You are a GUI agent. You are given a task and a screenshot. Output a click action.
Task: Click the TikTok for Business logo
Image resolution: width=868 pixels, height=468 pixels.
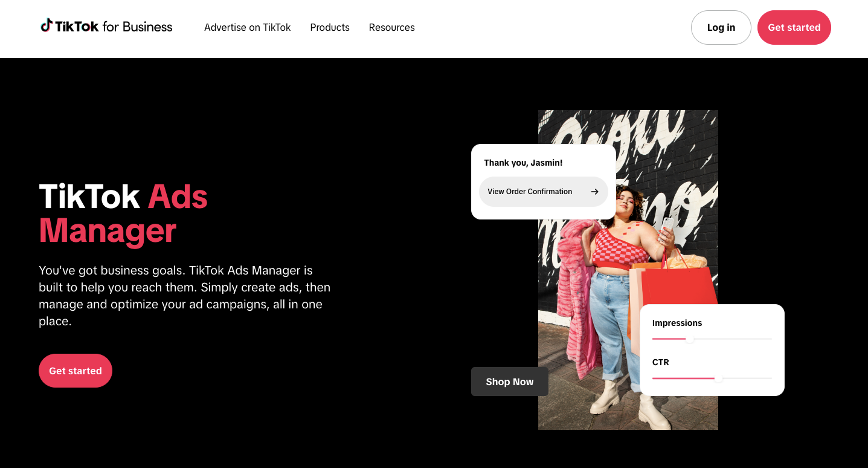point(106,27)
